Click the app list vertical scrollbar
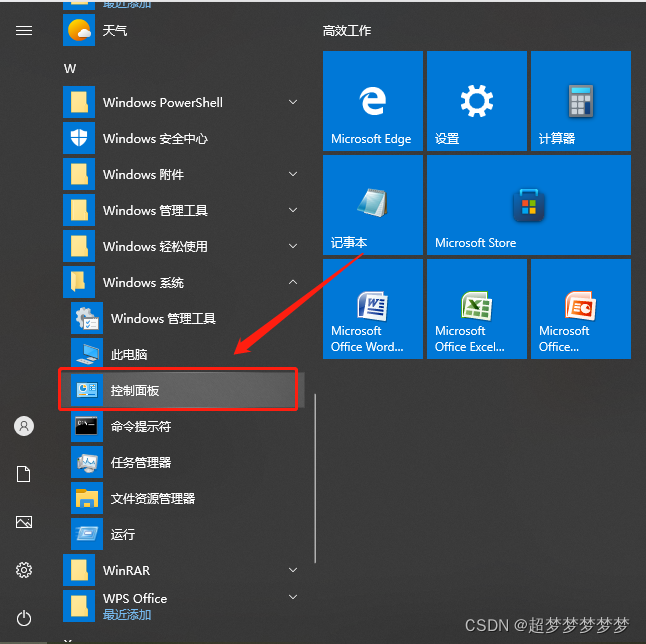This screenshot has height=644, width=646. (x=315, y=478)
